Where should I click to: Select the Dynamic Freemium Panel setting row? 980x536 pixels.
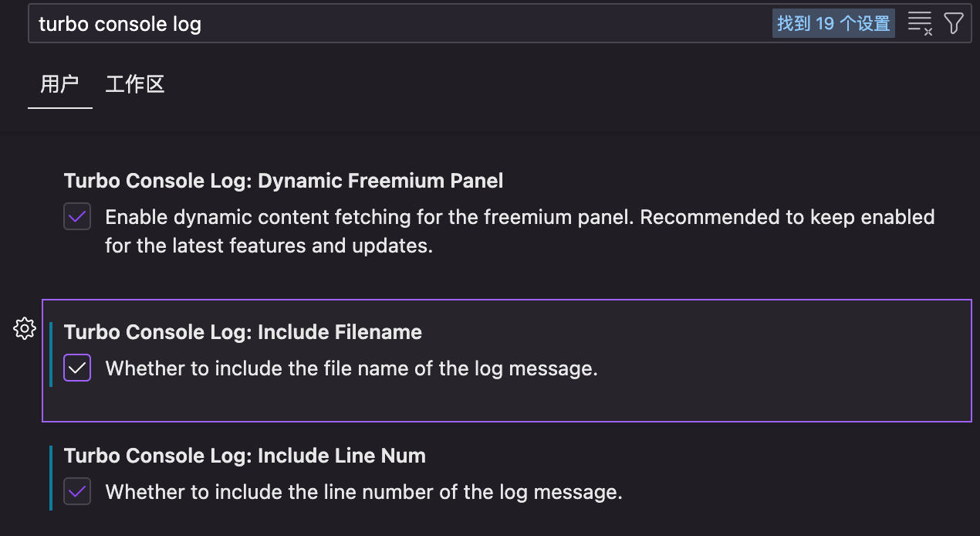tap(507, 214)
